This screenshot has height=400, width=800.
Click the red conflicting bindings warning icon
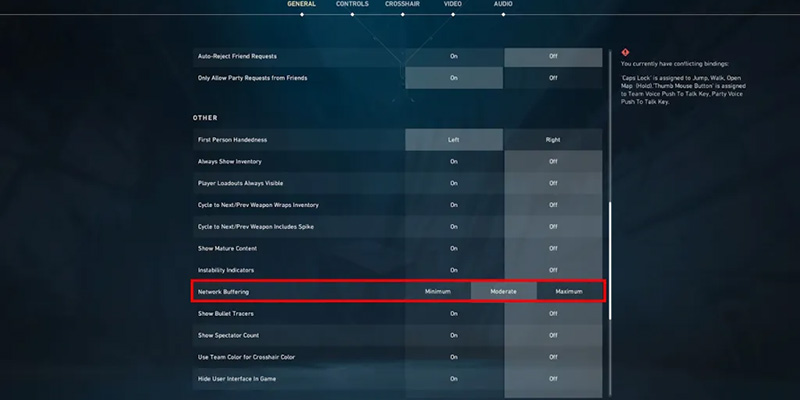[x=625, y=51]
